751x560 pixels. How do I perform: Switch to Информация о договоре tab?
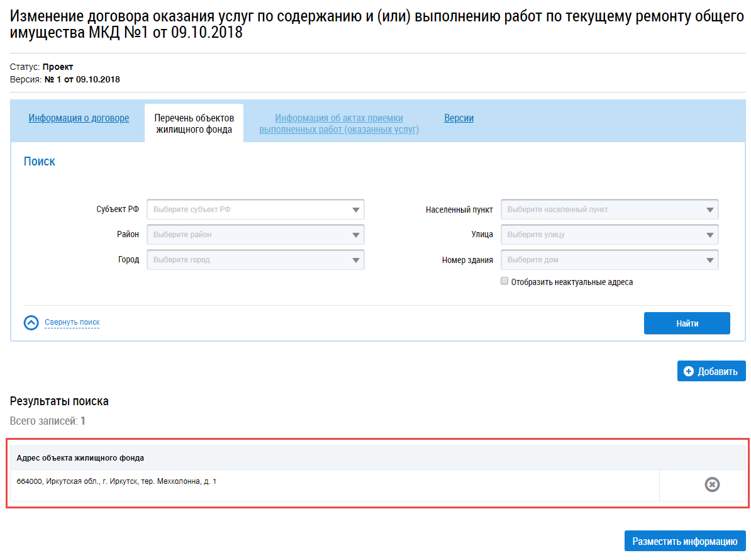pos(79,118)
